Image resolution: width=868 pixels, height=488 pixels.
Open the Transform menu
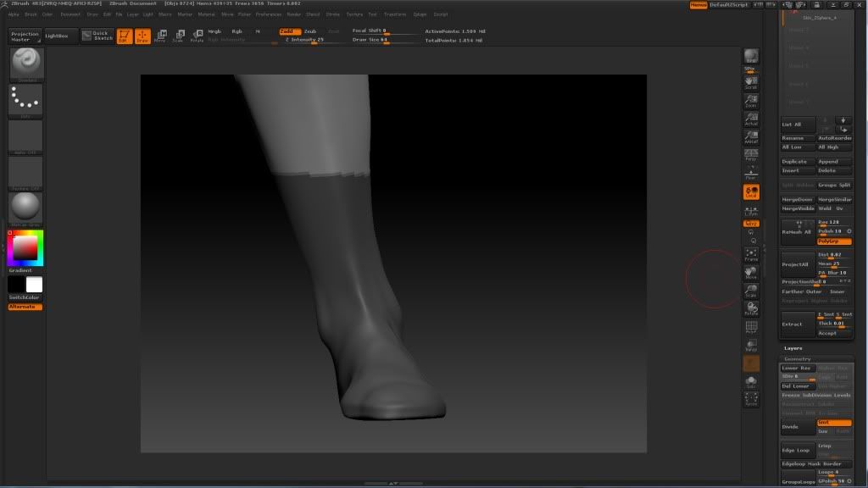click(x=394, y=14)
